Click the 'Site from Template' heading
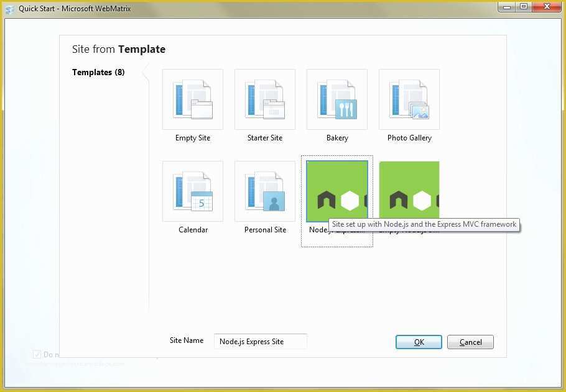The width and height of the screenshot is (566, 392). coord(119,49)
